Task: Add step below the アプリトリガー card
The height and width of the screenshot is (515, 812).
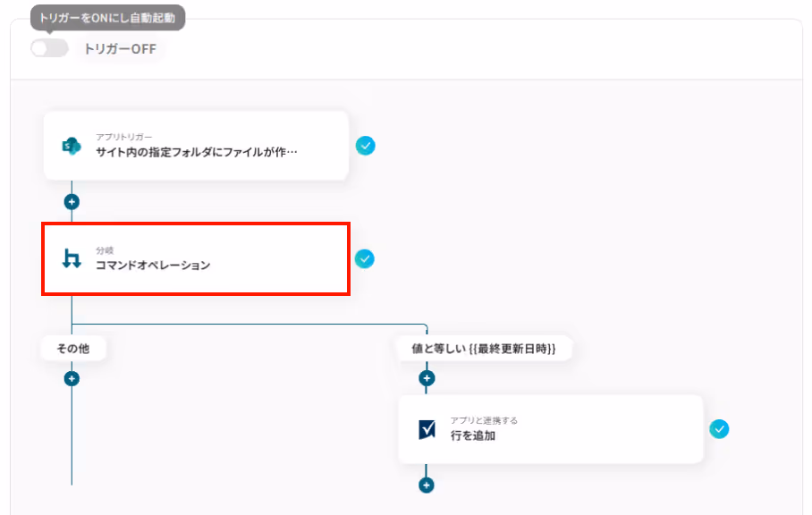Action: coord(72,201)
